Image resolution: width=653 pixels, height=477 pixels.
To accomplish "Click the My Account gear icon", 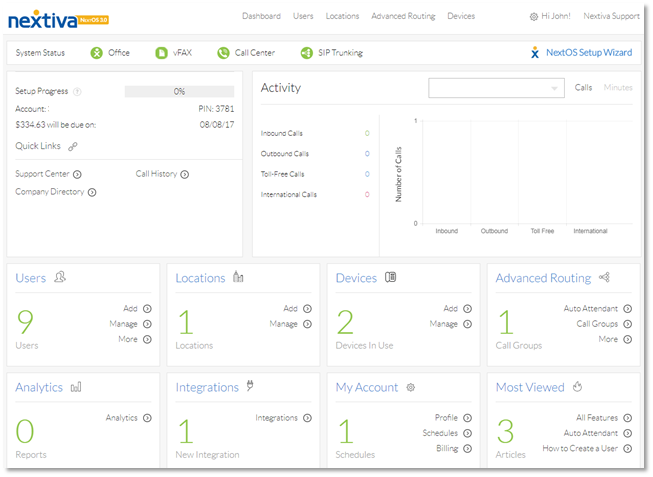I will point(410,387).
